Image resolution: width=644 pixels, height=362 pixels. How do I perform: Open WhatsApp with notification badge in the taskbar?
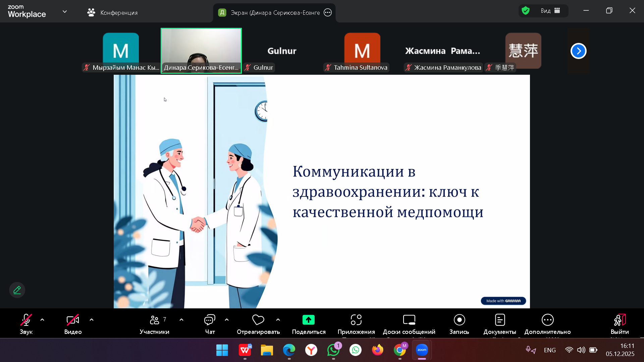tap(333, 350)
